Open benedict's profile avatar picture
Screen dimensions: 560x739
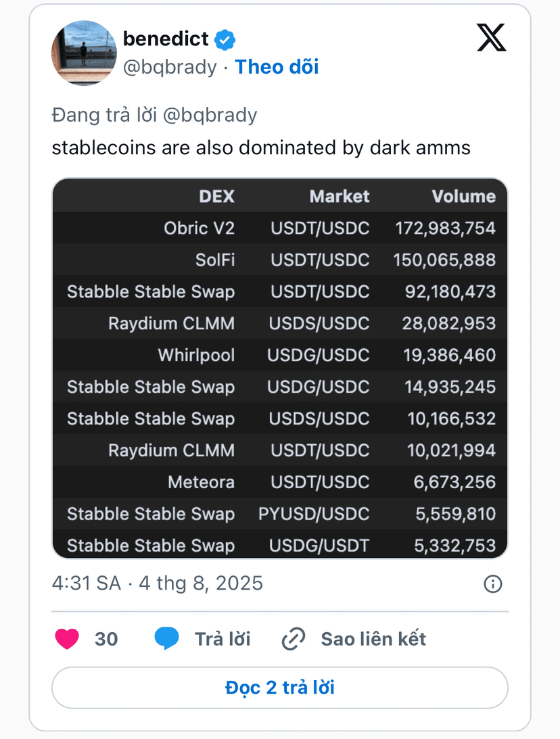click(84, 53)
